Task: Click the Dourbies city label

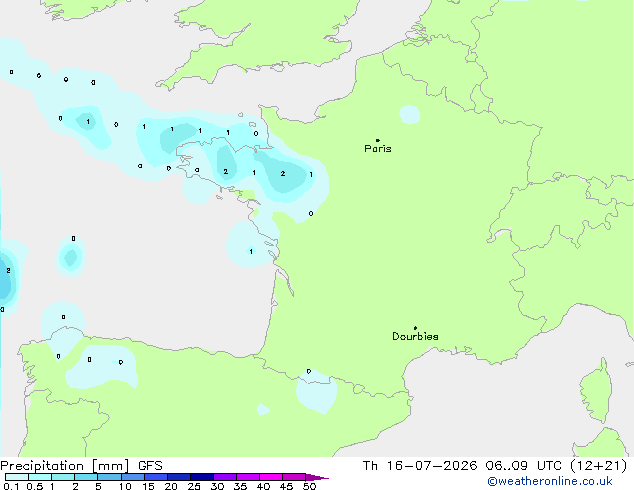Action: point(415,336)
